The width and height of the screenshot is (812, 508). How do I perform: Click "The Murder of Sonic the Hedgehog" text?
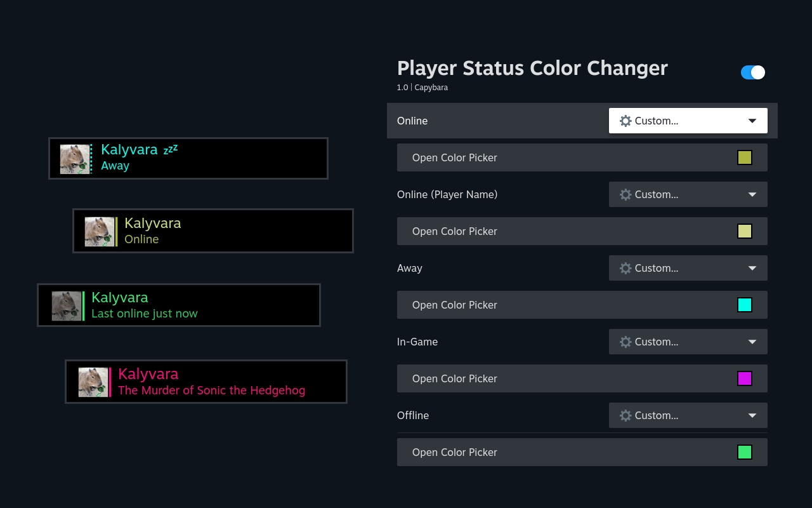tap(211, 391)
